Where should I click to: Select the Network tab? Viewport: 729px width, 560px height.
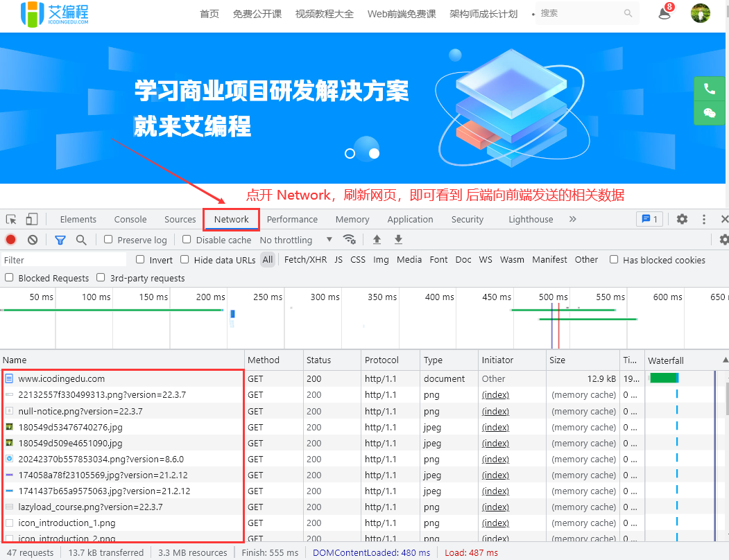[232, 219]
